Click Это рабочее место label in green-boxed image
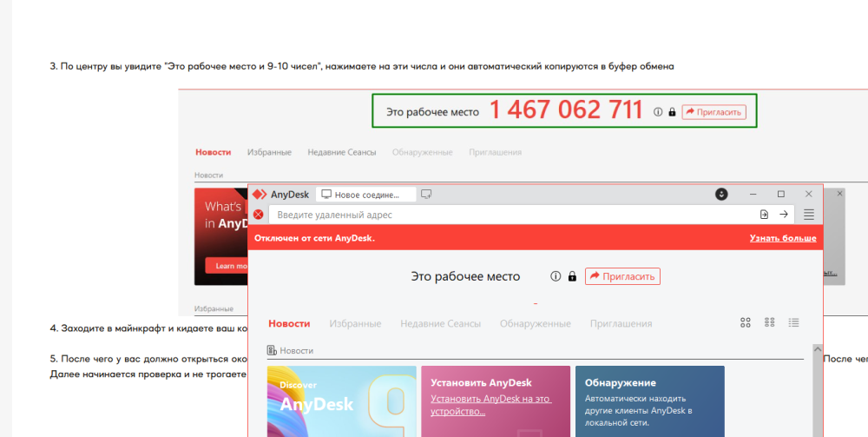Viewport: 868px width, 437px height. pos(432,112)
